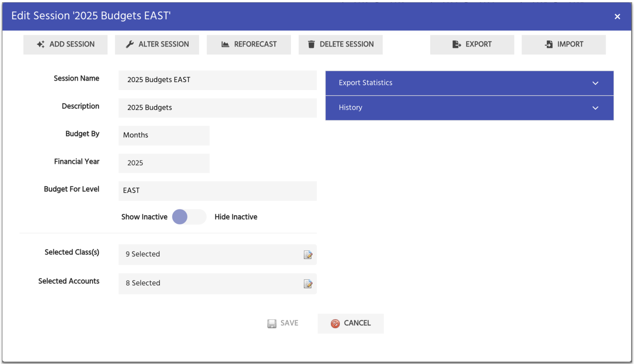This screenshot has height=364, width=635.
Task: Select the Financial Year 2025 field
Action: pyautogui.click(x=164, y=163)
